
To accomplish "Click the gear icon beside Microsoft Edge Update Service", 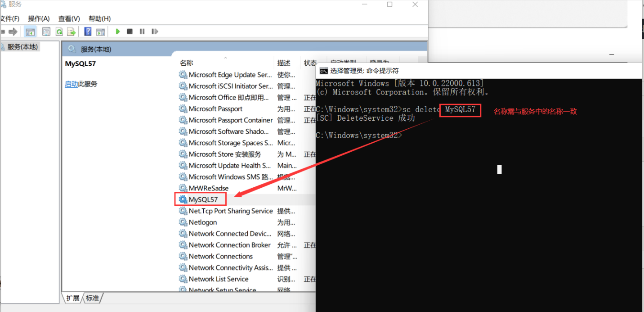I will pos(183,75).
